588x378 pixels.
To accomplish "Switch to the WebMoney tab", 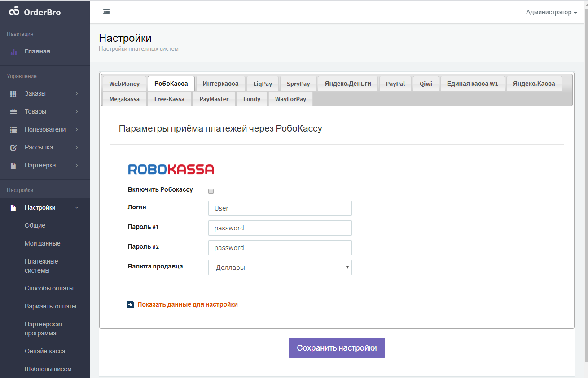I will 124,84.
